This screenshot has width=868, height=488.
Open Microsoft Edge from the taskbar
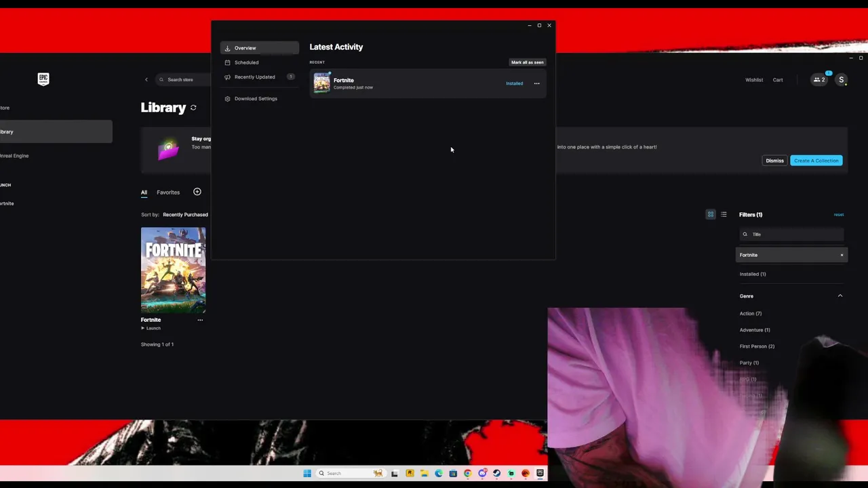click(x=439, y=473)
